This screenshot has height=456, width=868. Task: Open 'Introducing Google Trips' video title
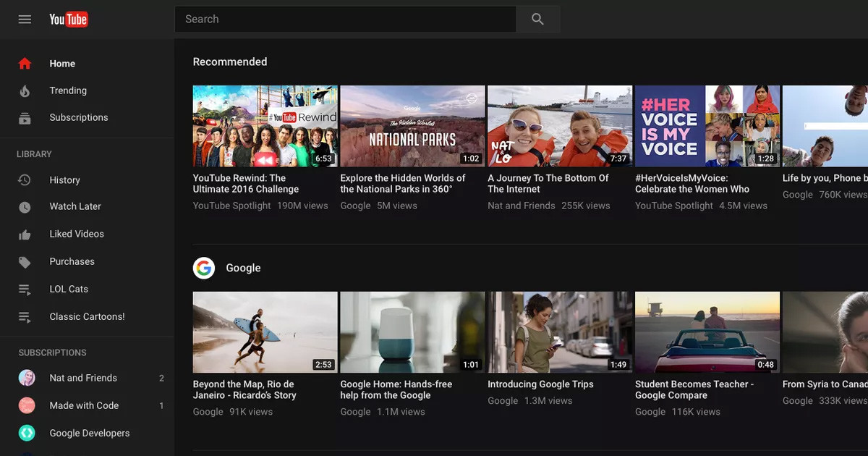(x=540, y=384)
